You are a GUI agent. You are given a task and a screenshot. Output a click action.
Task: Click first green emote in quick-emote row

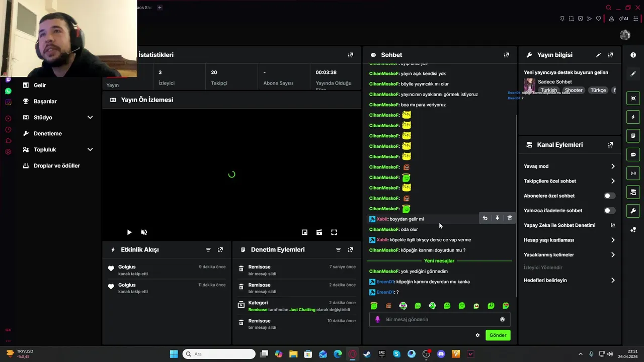(374, 306)
